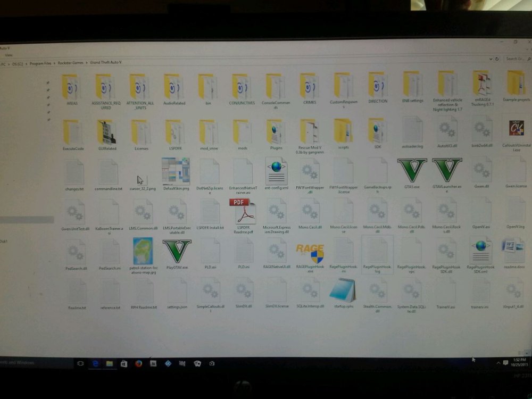Select the settings.json file
The image size is (532, 399).
pos(177,294)
